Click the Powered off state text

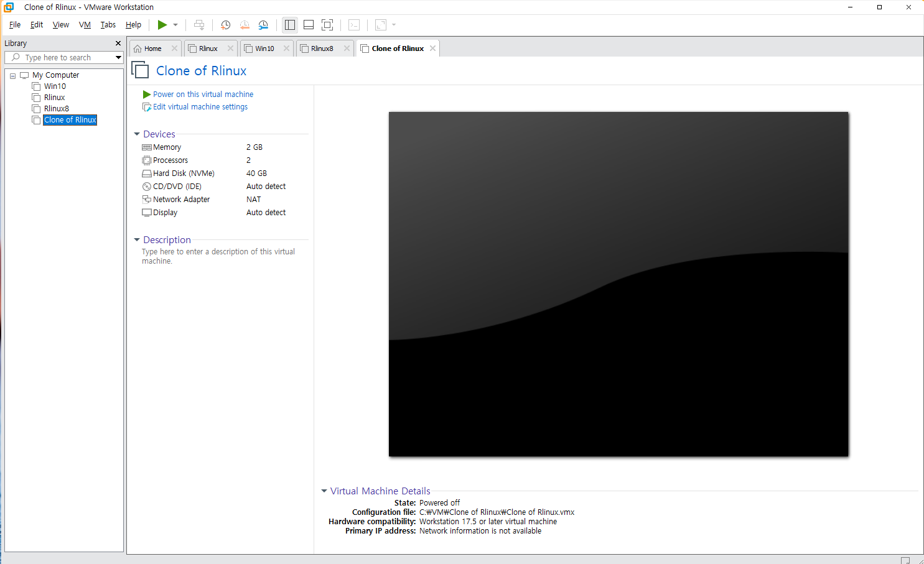(439, 503)
